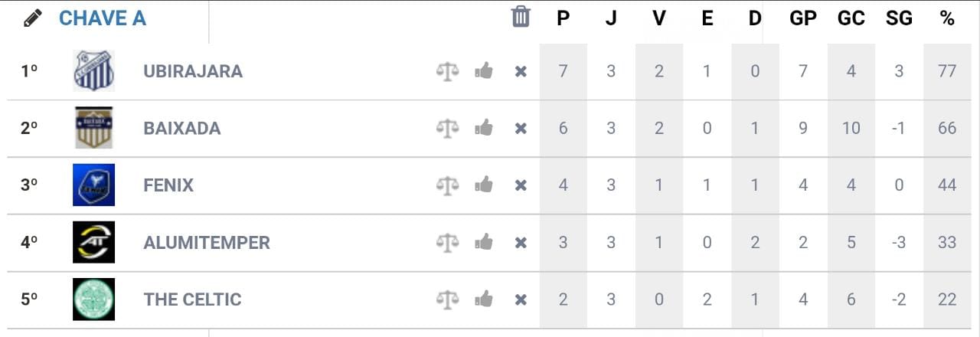980x337 pixels.
Task: Open the UBIRAJARA team logo
Action: point(93,70)
